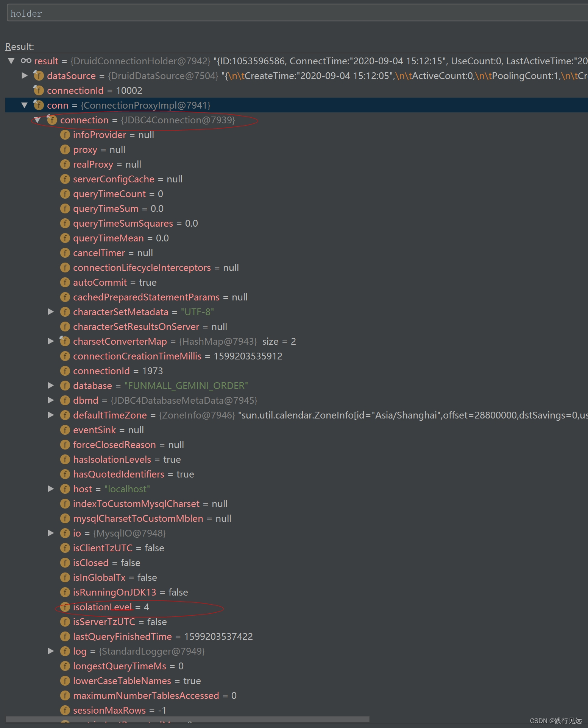Click the field icon of queryTimeCount
Screen dimensions: 588x728
pos(65,194)
